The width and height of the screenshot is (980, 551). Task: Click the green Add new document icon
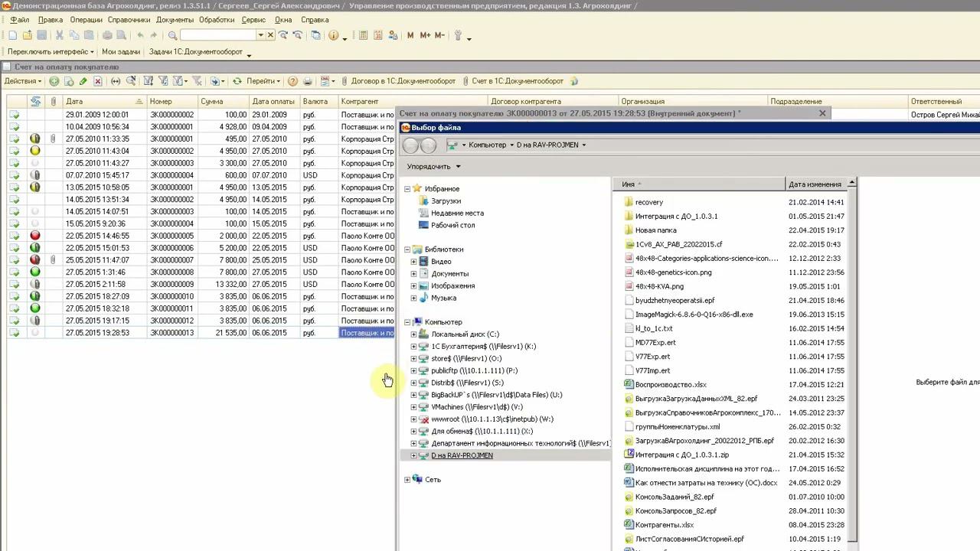54,81
